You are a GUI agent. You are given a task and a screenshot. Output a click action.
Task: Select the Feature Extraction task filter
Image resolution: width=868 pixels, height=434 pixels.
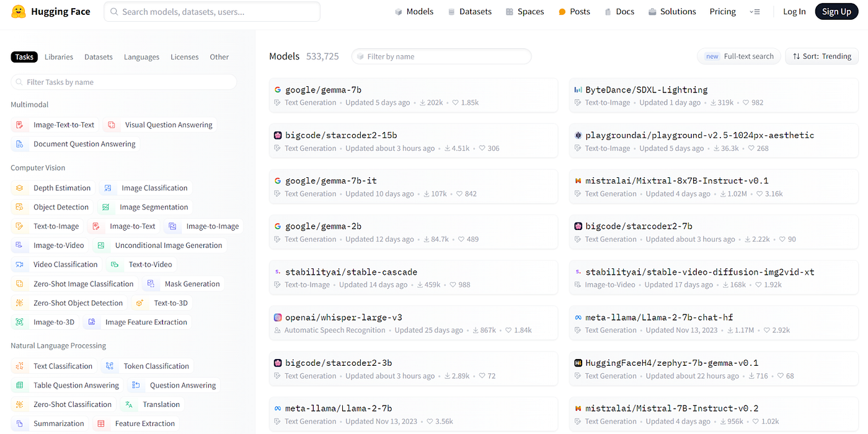tap(136, 423)
